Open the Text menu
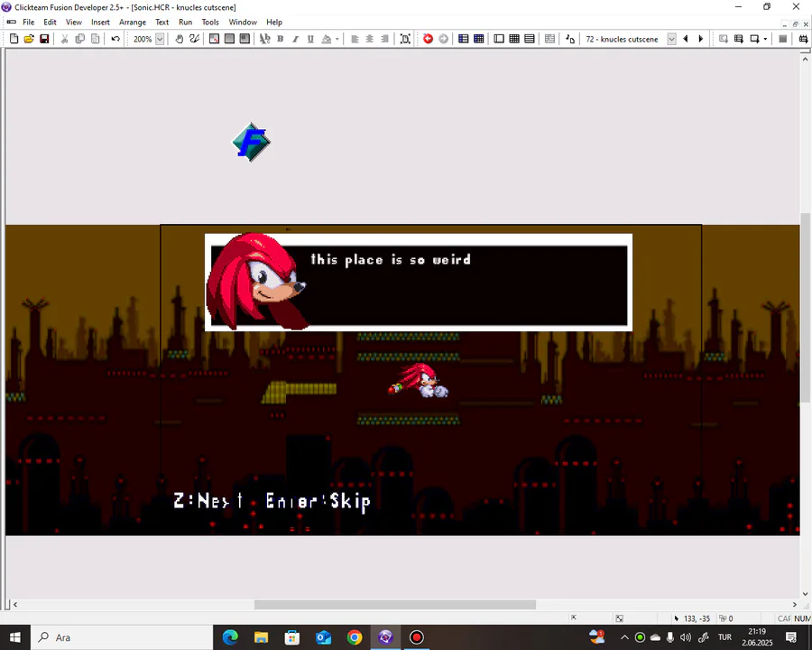The height and width of the screenshot is (650, 812). [162, 23]
